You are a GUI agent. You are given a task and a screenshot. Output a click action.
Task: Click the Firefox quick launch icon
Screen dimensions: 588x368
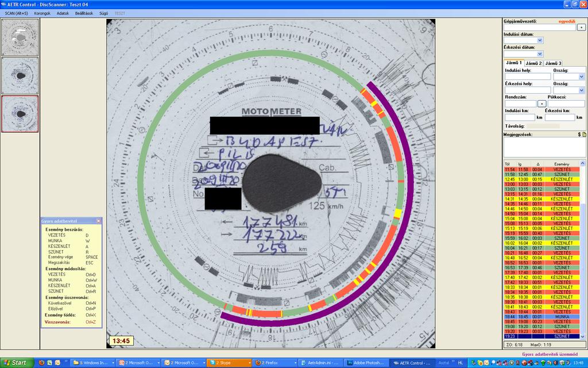point(41,363)
